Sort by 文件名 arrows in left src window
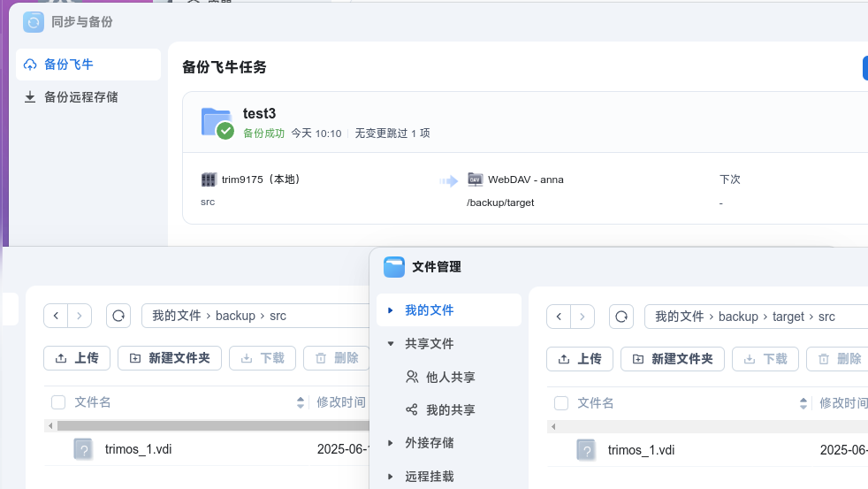 point(300,402)
